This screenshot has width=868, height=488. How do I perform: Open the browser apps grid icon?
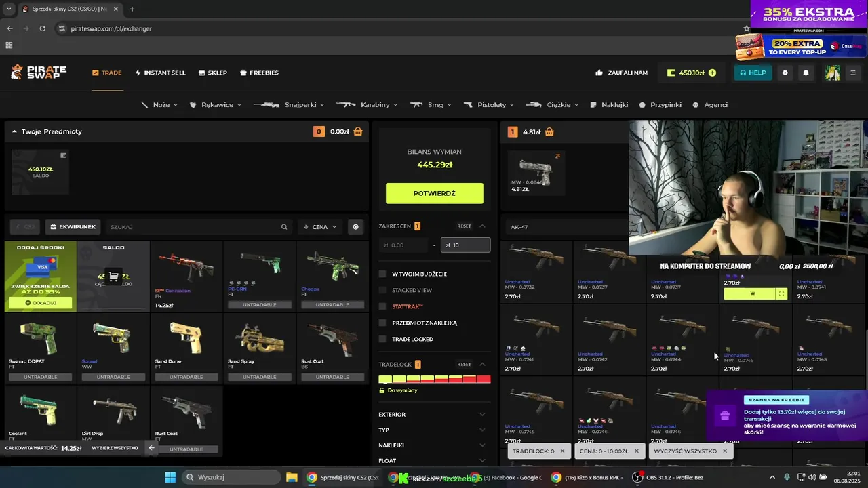[9, 45]
